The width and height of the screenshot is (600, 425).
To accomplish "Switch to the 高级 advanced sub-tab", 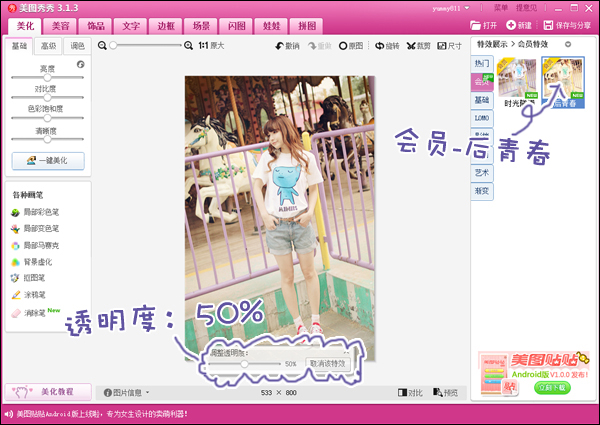I will click(48, 46).
